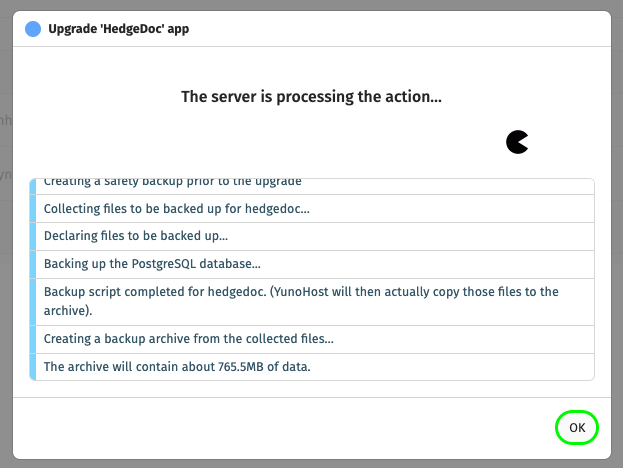Click the blue info bar beside 'Collecting files' message
This screenshot has height=468, width=623.
point(33,209)
